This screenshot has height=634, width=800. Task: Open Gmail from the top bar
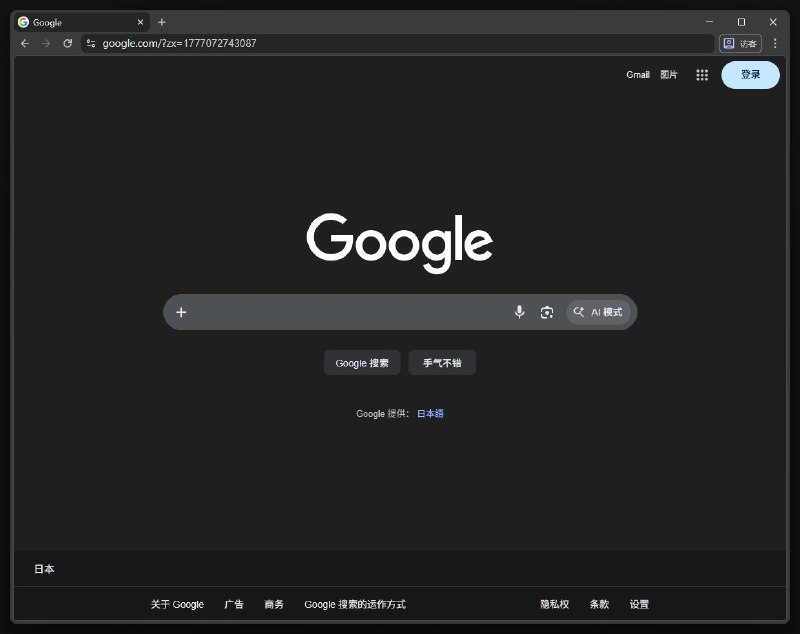coord(638,75)
